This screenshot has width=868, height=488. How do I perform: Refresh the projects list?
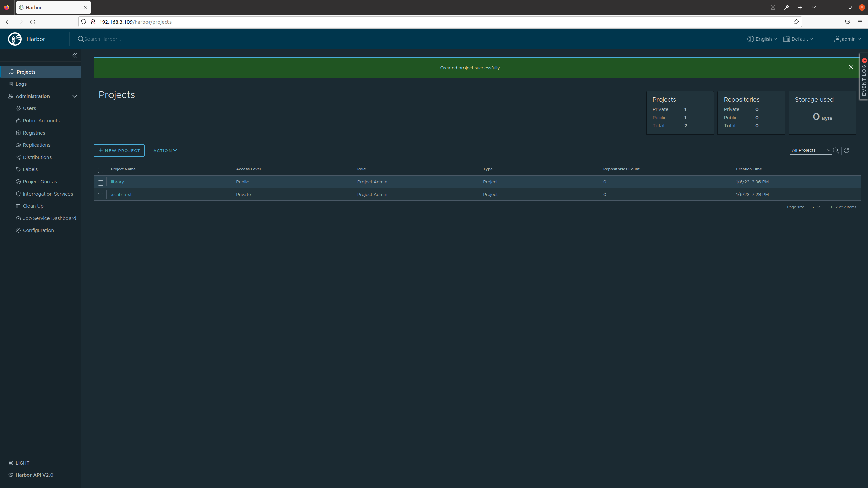[846, 150]
